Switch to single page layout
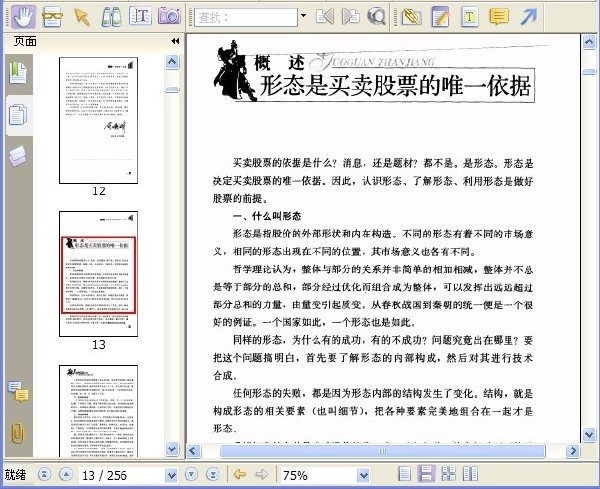The width and height of the screenshot is (600, 489). 404,474
